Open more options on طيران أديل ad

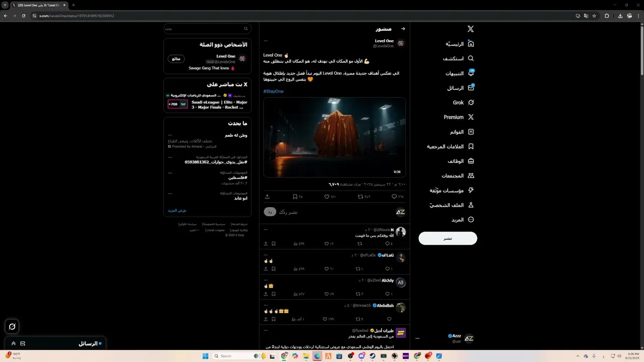[266, 330]
